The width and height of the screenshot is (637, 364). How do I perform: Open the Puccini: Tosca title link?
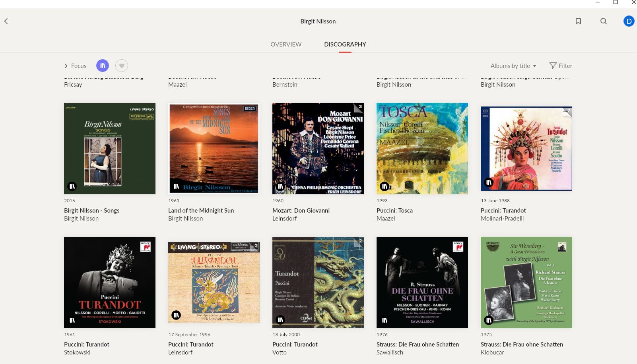point(394,210)
